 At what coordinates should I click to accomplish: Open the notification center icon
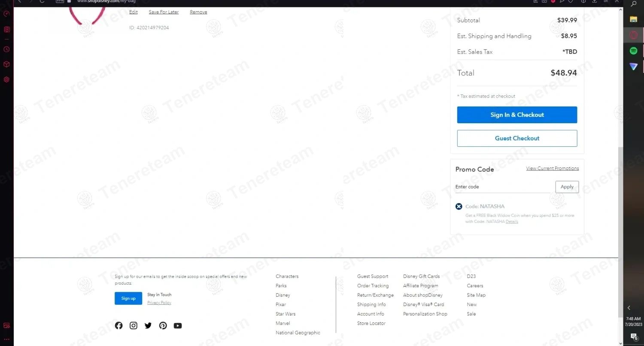[634, 336]
